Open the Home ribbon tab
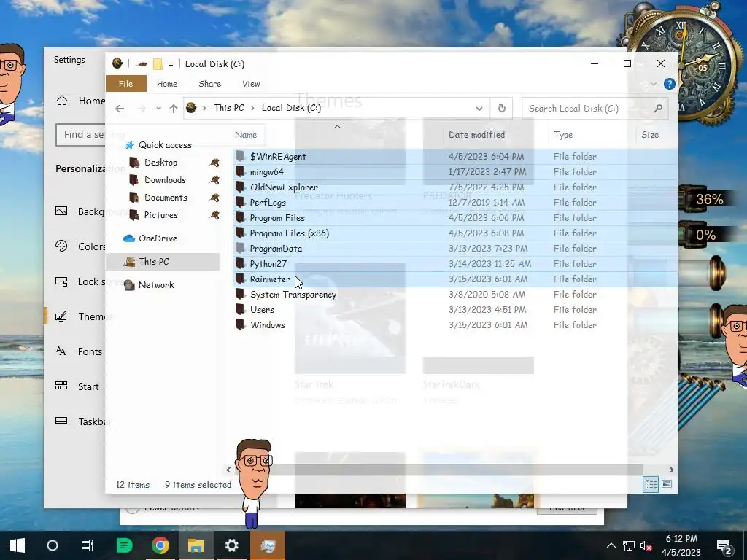This screenshot has height=560, width=747. [167, 84]
